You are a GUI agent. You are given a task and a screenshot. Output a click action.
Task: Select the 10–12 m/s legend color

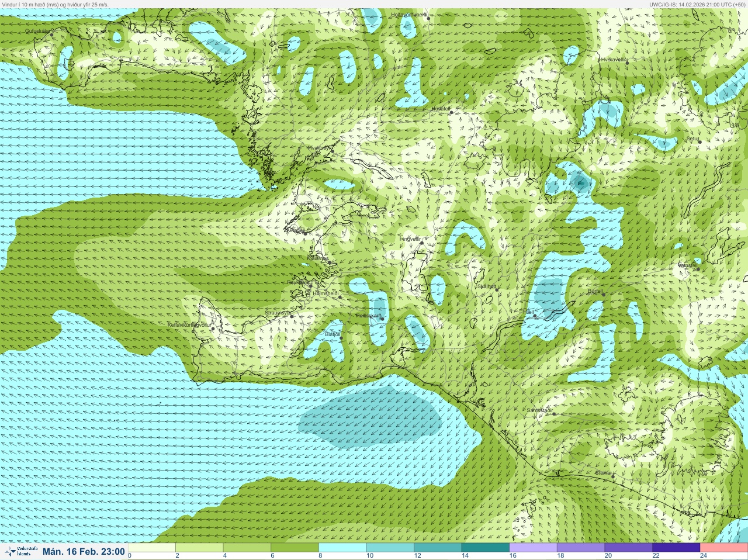coord(391,548)
